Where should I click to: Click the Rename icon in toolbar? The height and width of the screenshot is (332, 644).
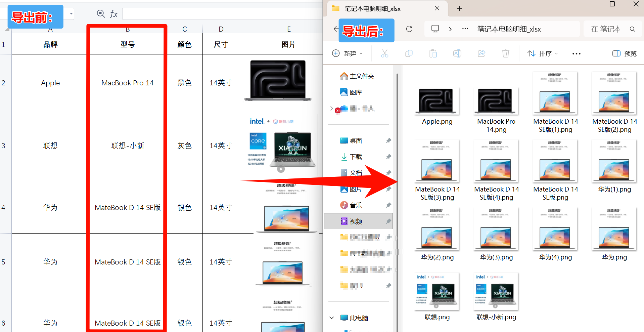pos(457,53)
